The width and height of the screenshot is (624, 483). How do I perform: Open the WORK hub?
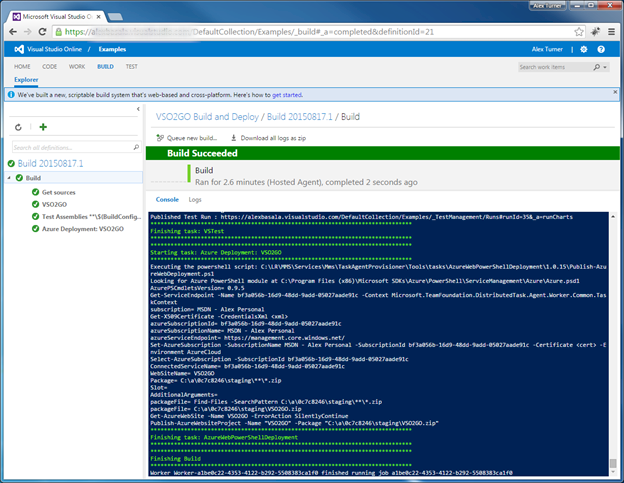tap(77, 66)
